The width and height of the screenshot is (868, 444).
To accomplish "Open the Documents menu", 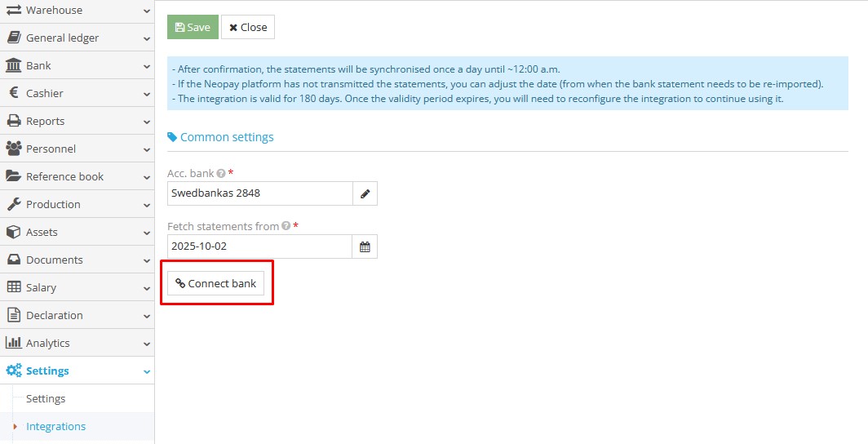I will pyautogui.click(x=54, y=260).
